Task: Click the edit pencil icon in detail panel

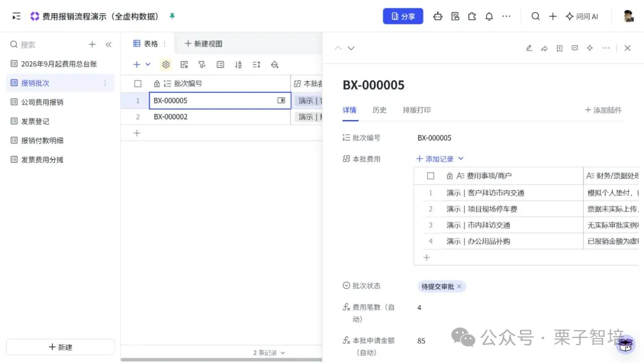Action: (529, 48)
